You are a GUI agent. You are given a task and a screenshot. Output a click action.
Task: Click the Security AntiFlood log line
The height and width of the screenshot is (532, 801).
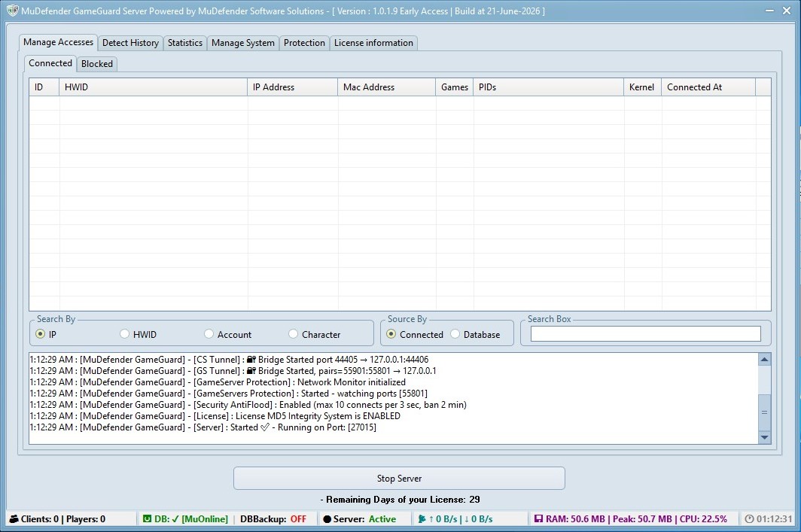coord(248,404)
